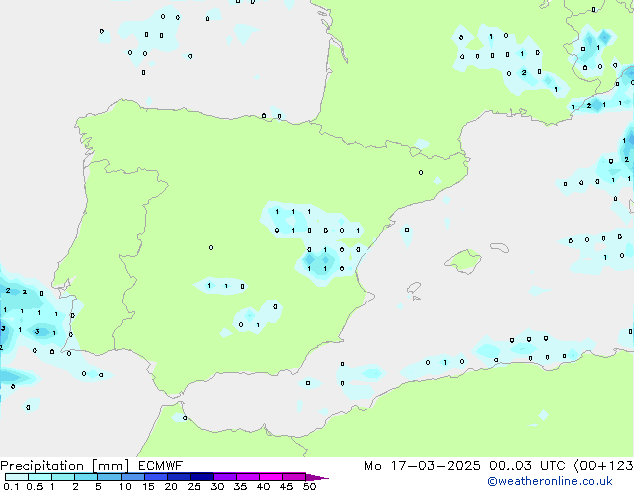Click the 'Mo 17-03-2025' date text

pos(422,466)
